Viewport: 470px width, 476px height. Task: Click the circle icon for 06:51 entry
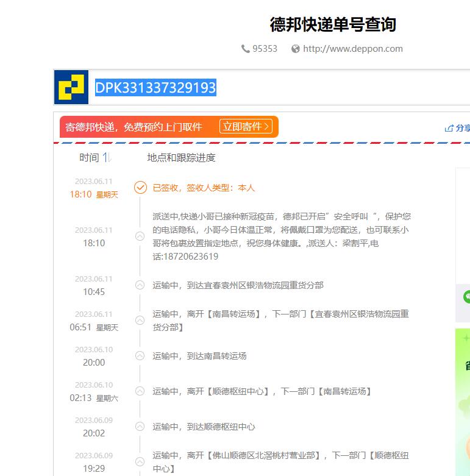140,320
